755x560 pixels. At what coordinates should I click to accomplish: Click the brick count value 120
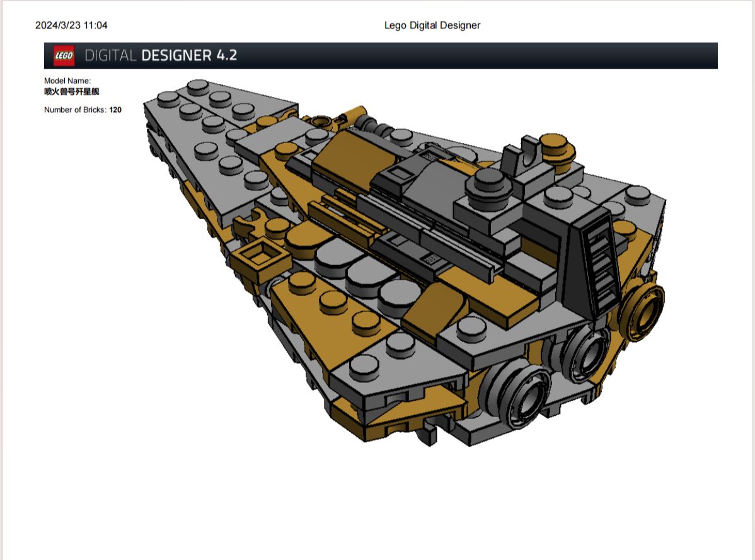pyautogui.click(x=115, y=110)
